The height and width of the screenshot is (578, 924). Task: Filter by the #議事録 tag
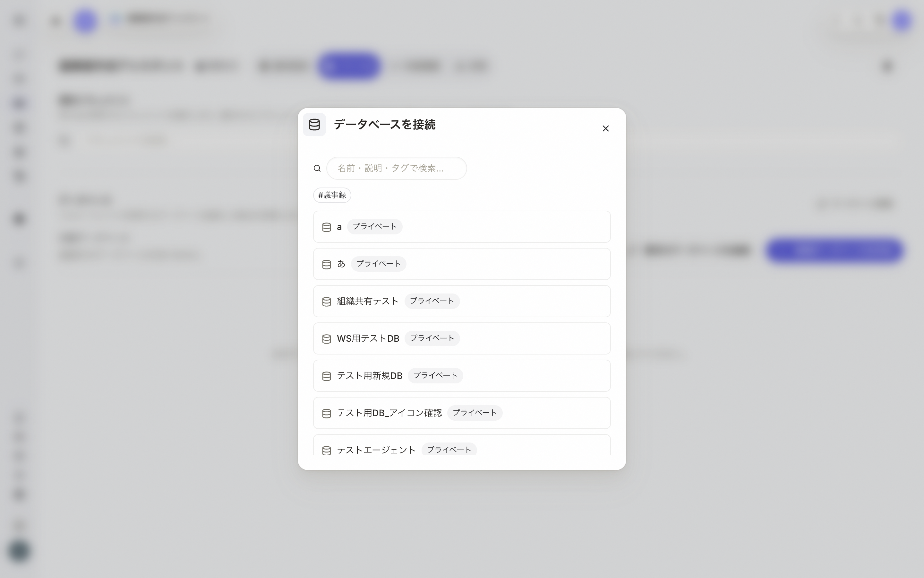332,195
